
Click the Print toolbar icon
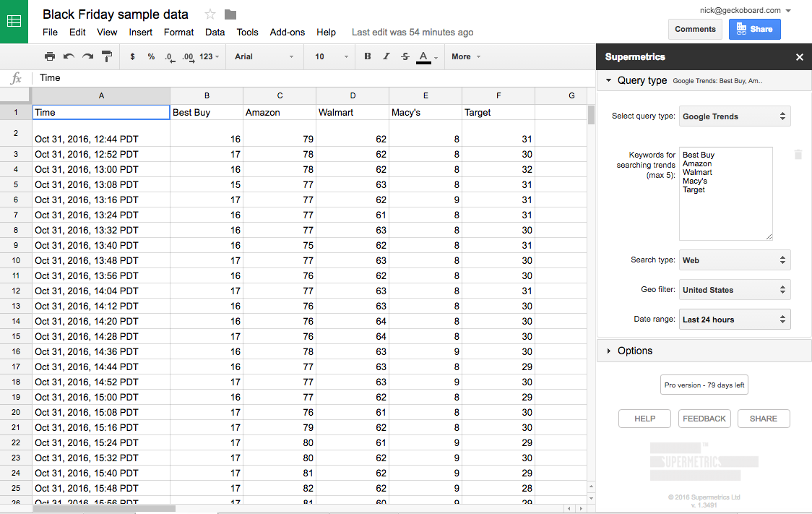(50, 56)
